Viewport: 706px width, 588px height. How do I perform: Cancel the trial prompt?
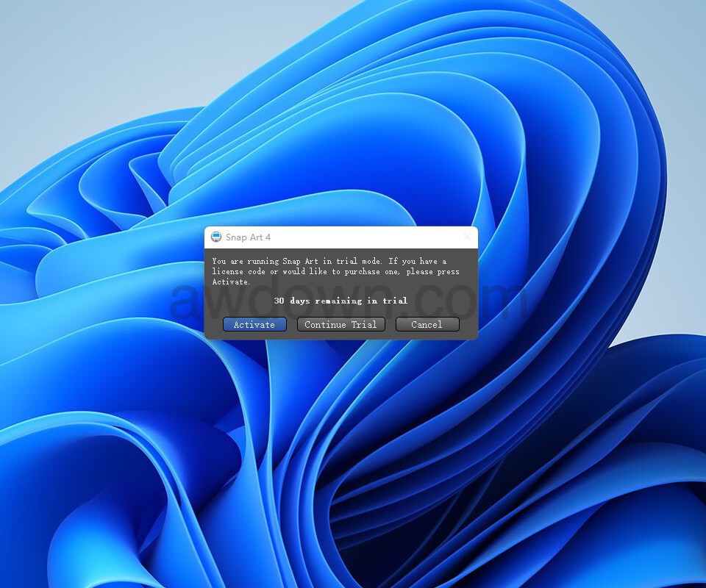click(x=427, y=324)
